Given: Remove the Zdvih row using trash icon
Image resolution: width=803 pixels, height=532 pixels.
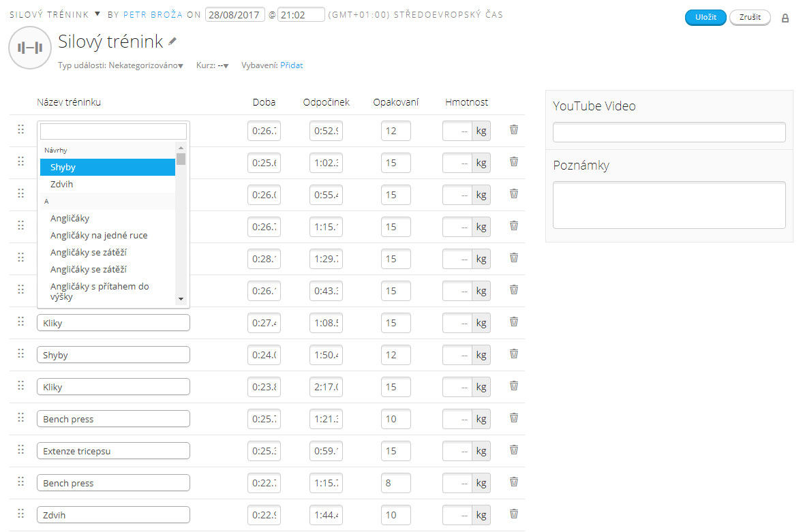Looking at the screenshot, I should click(x=514, y=514).
